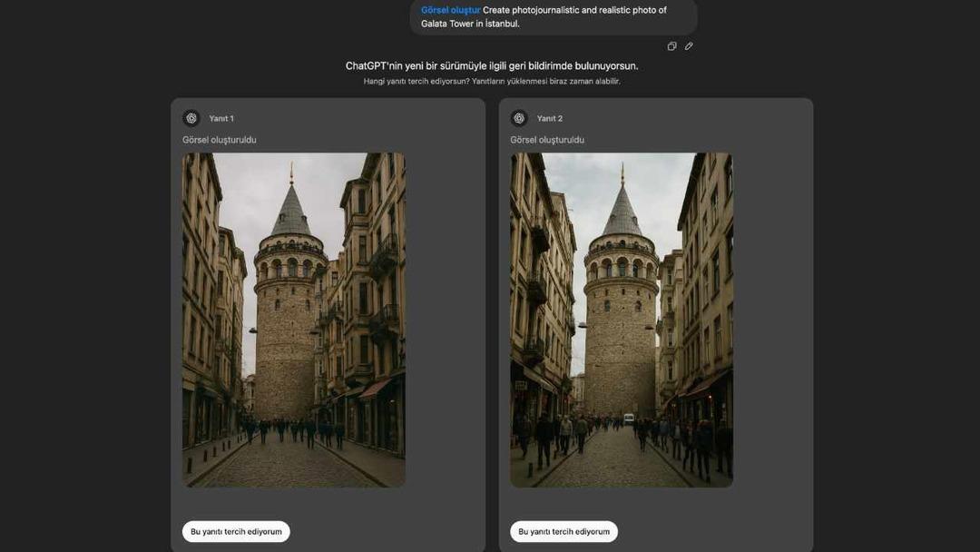The height and width of the screenshot is (552, 980).
Task: Open the Galata Tower image in Yanıt 1
Action: [x=293, y=320]
